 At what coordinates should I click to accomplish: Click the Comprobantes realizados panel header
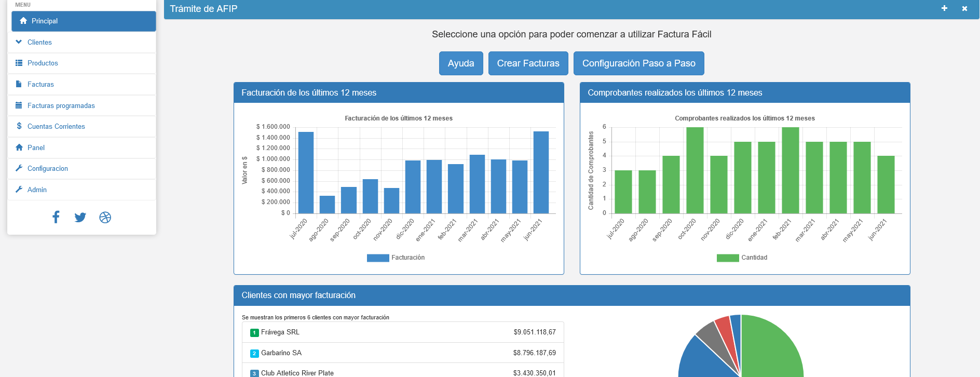(x=745, y=92)
